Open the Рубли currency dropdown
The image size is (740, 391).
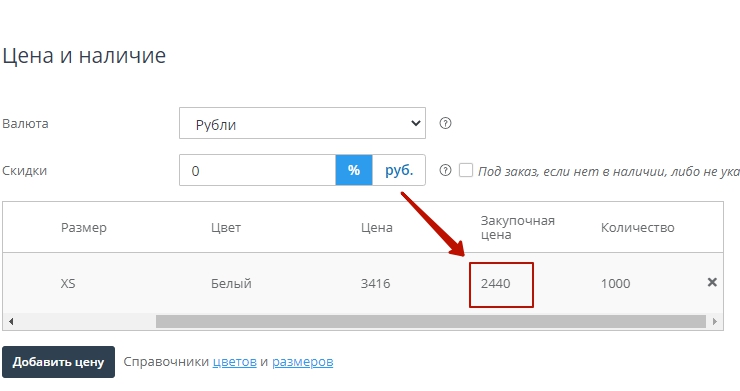click(302, 123)
